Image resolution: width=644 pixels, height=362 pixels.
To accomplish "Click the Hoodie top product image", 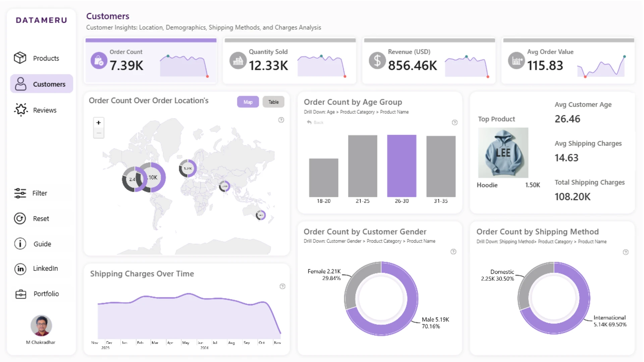I will [503, 153].
